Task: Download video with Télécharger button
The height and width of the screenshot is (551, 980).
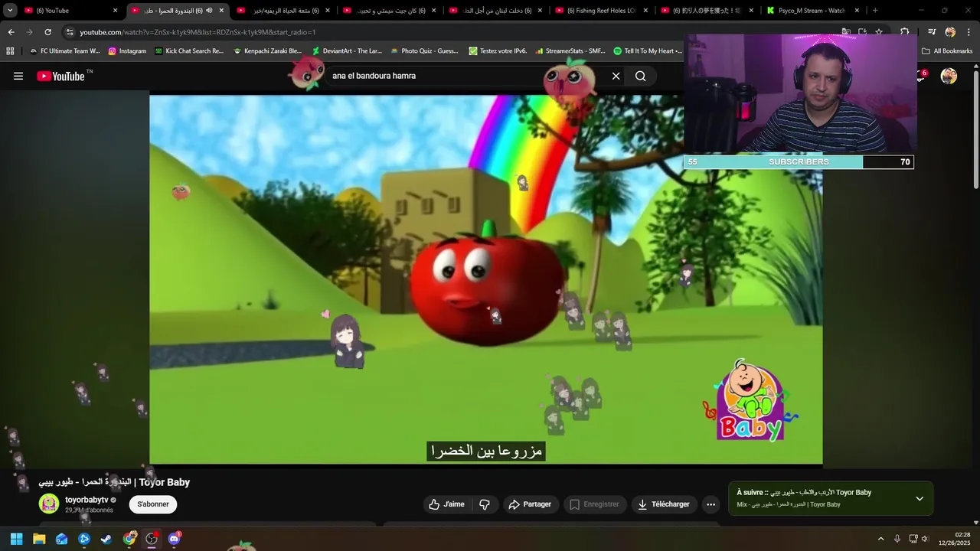Action: tap(664, 504)
